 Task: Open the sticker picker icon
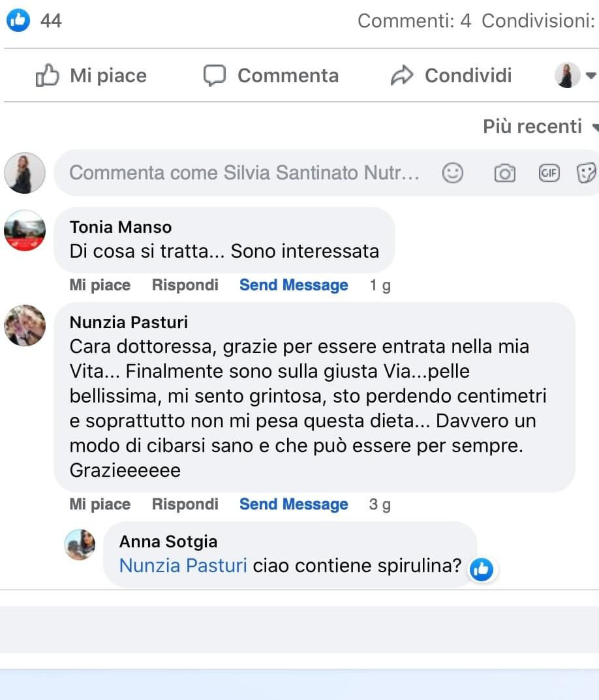click(587, 173)
